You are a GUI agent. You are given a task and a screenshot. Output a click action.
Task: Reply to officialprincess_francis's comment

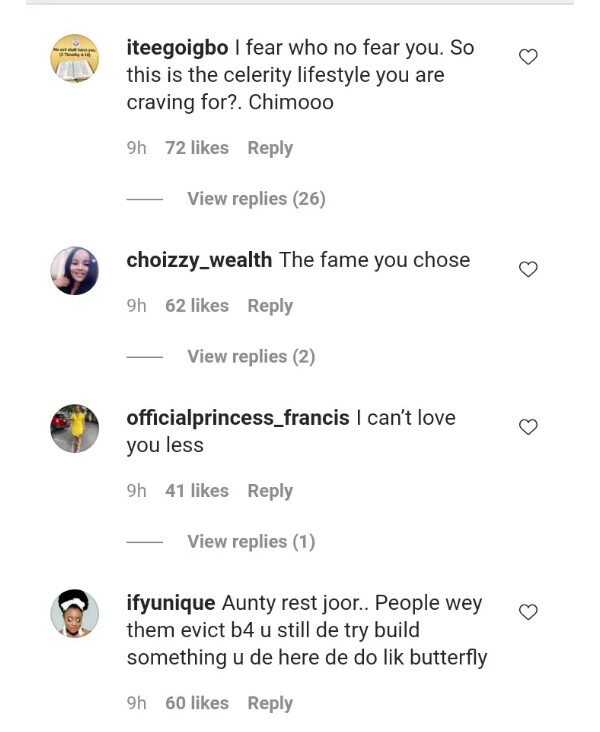tap(270, 491)
